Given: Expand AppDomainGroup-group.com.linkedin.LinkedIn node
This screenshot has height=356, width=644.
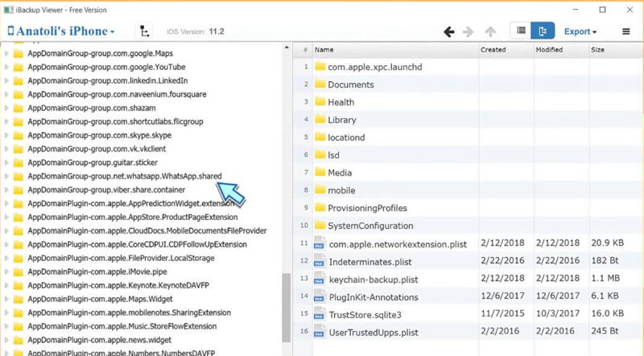Looking at the screenshot, I should tap(6, 81).
